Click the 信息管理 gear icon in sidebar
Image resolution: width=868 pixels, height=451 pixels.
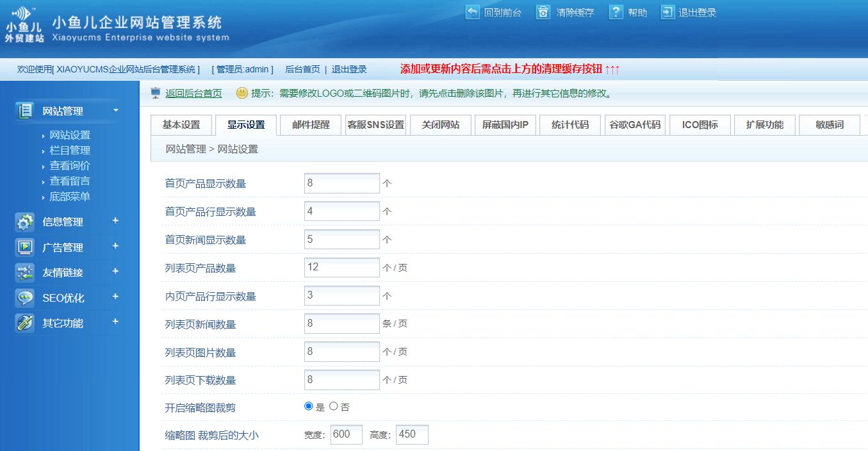click(x=25, y=222)
